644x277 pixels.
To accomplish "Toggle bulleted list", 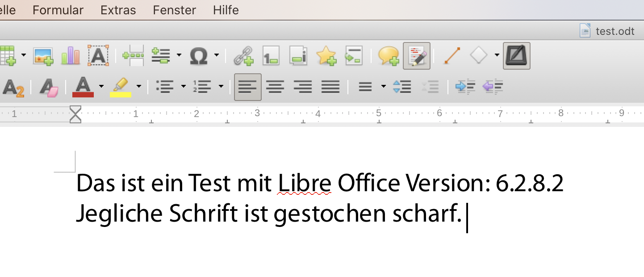I will [x=165, y=87].
